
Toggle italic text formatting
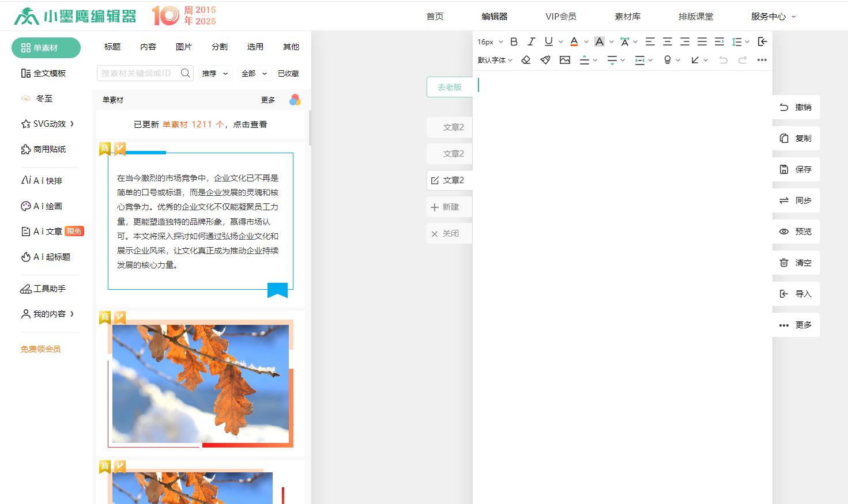point(531,41)
